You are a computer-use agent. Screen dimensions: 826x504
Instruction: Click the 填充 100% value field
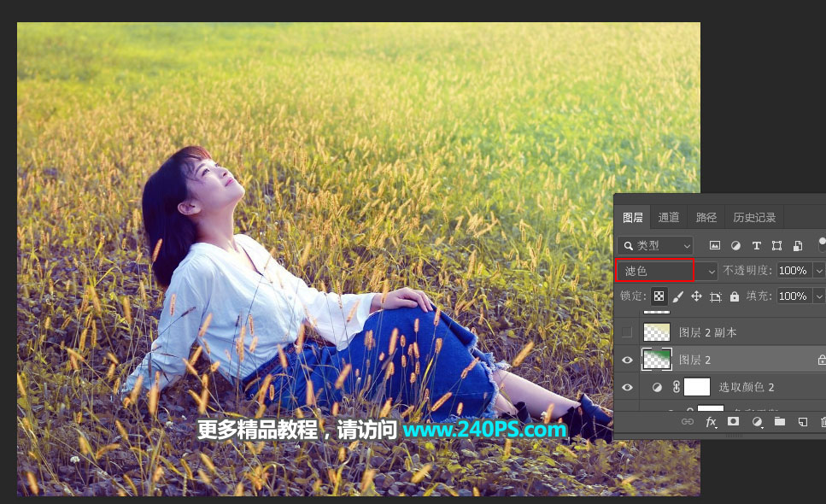click(x=794, y=296)
